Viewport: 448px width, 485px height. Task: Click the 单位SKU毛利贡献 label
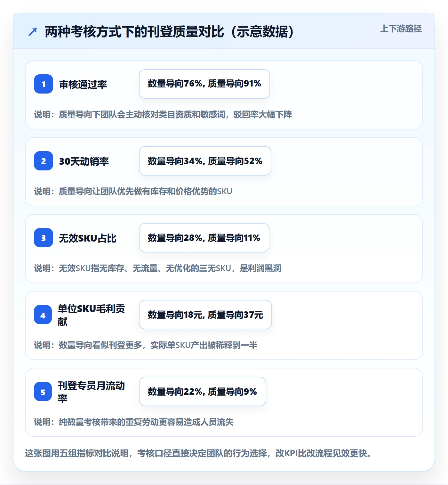click(91, 315)
